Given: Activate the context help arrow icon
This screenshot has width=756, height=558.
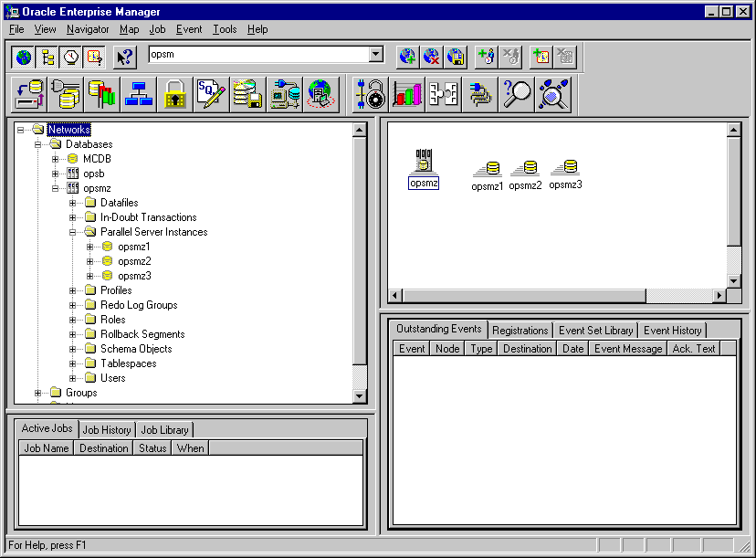Looking at the screenshot, I should (125, 58).
